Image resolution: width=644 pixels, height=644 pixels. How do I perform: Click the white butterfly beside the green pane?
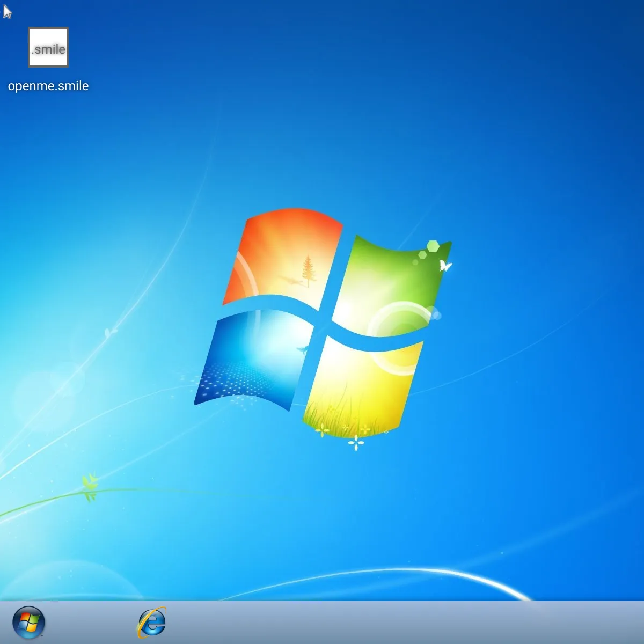pos(445,266)
